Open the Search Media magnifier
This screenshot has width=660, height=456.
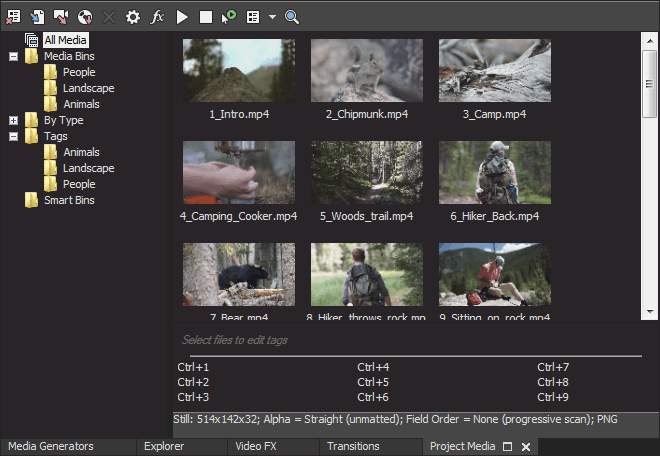click(292, 17)
